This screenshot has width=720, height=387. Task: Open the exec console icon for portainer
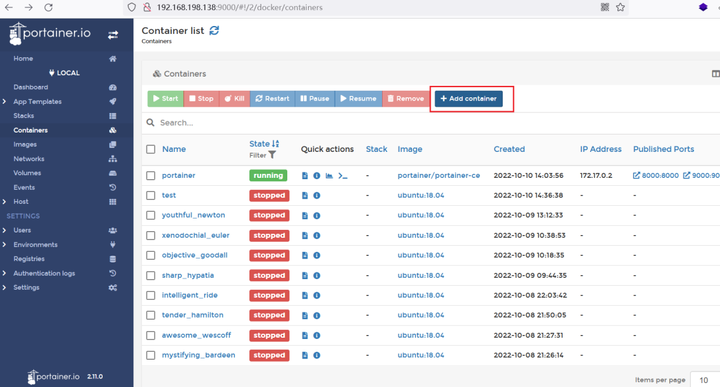tap(343, 176)
